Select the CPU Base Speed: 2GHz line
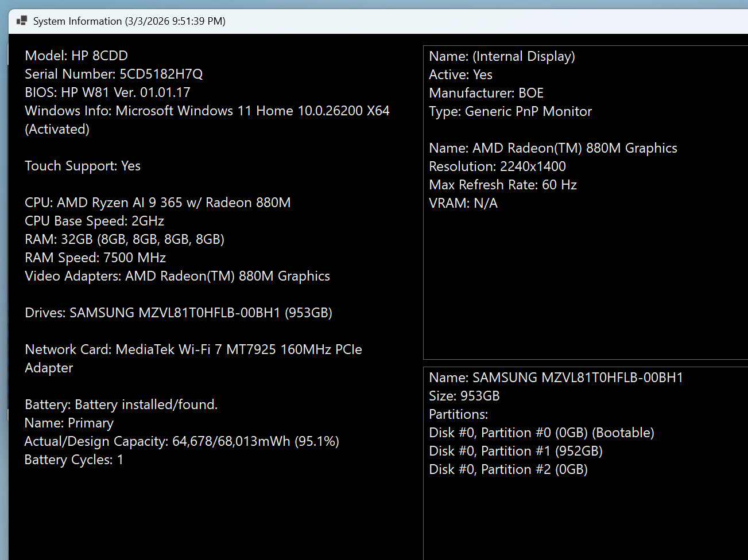 [95, 221]
